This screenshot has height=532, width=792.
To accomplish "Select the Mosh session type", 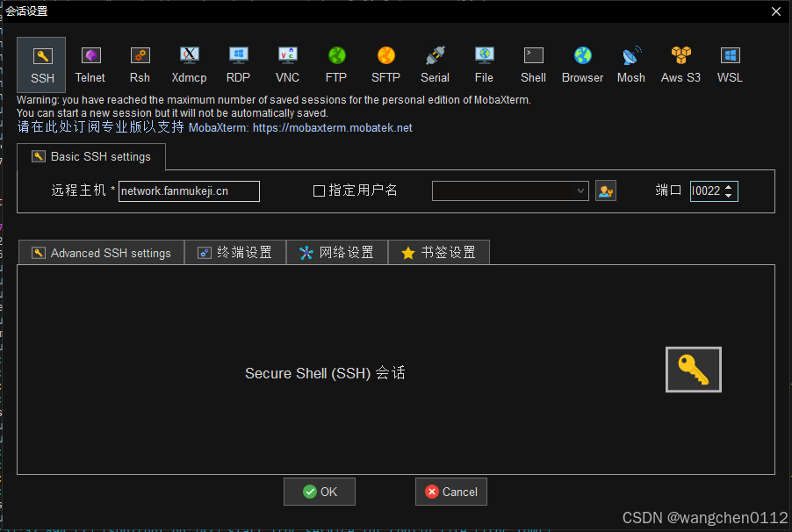I will tap(631, 65).
